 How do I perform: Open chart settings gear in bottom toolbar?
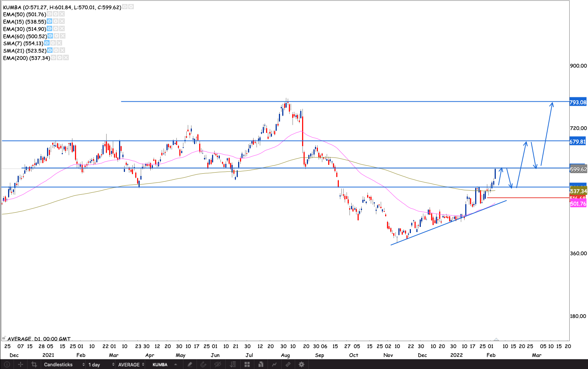301,364
